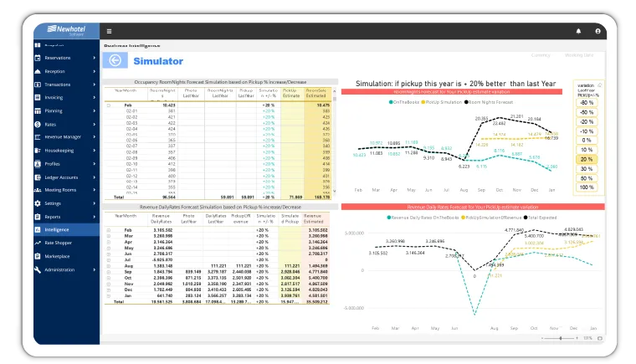
Task: Collapse the Feb row in occupancy table
Action: (x=109, y=105)
